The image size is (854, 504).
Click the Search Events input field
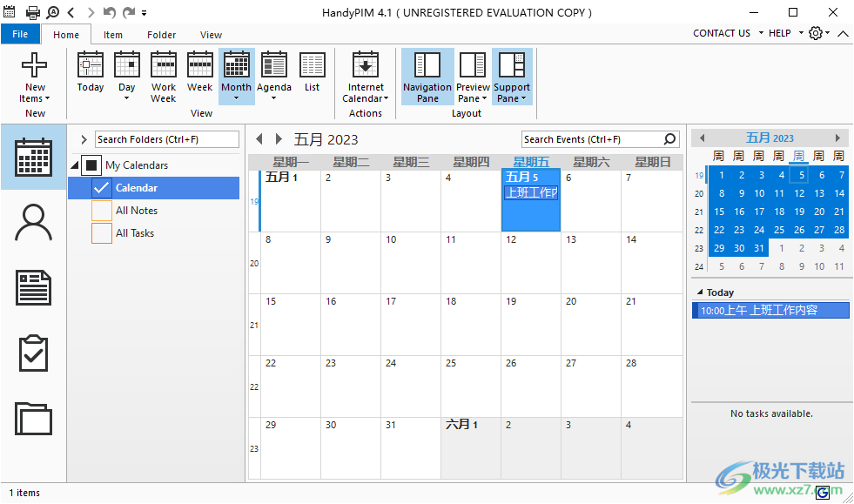[592, 139]
